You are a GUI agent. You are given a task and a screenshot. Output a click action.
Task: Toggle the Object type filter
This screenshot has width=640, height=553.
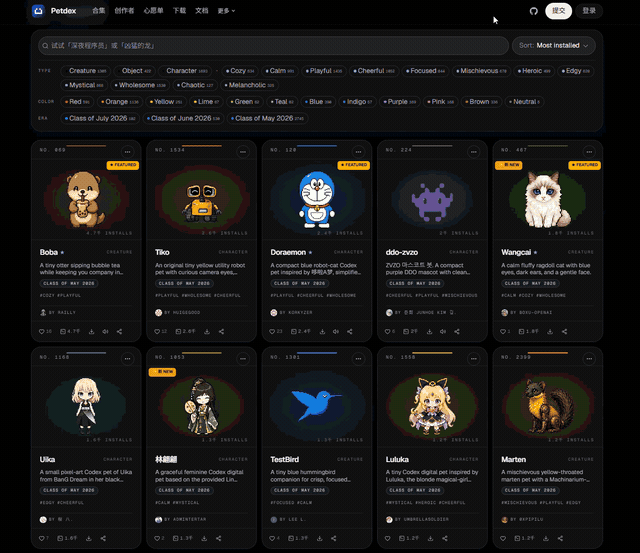coord(135,71)
